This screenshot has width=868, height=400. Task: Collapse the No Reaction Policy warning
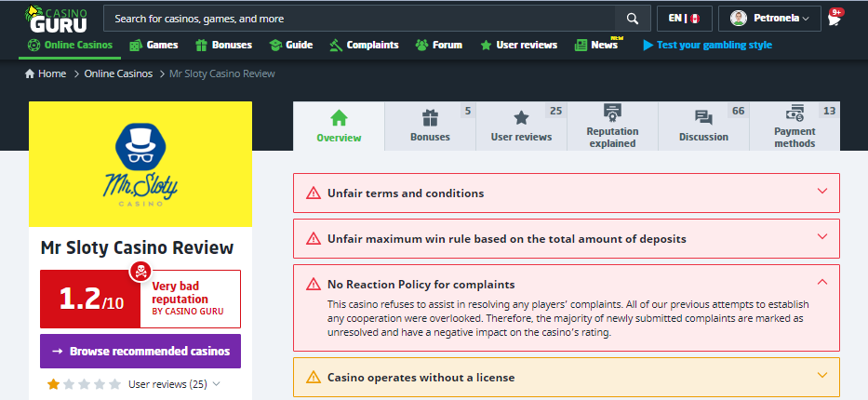coord(821,282)
